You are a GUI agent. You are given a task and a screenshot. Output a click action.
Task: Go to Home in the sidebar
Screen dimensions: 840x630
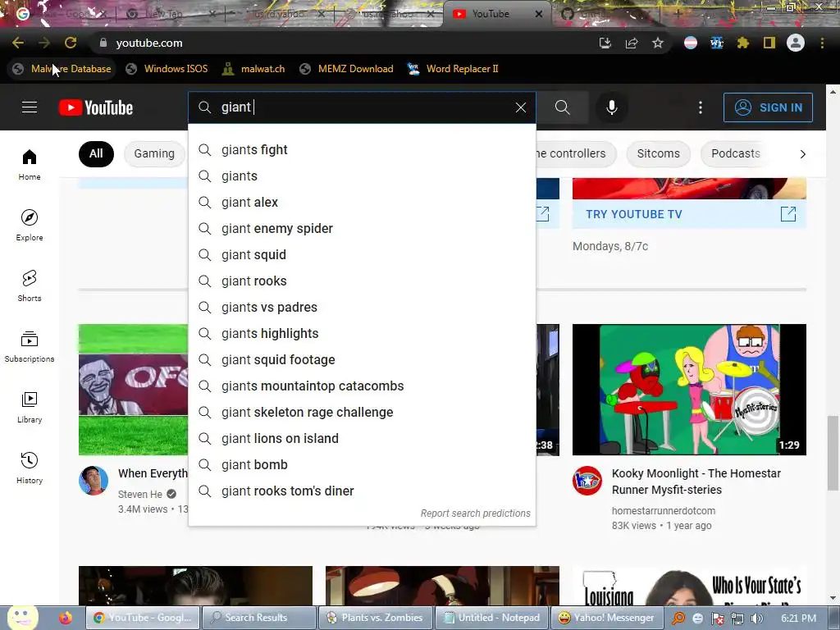(x=30, y=164)
